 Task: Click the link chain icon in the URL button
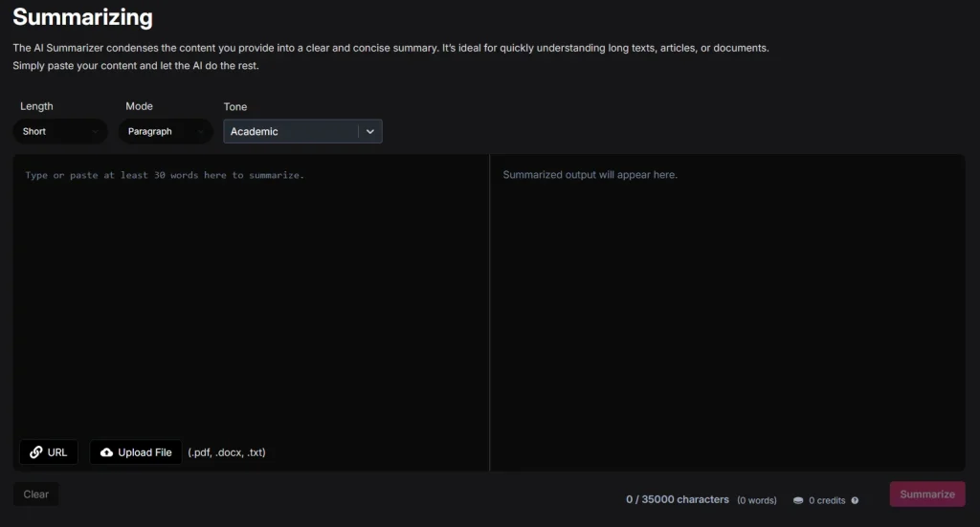[x=36, y=452]
